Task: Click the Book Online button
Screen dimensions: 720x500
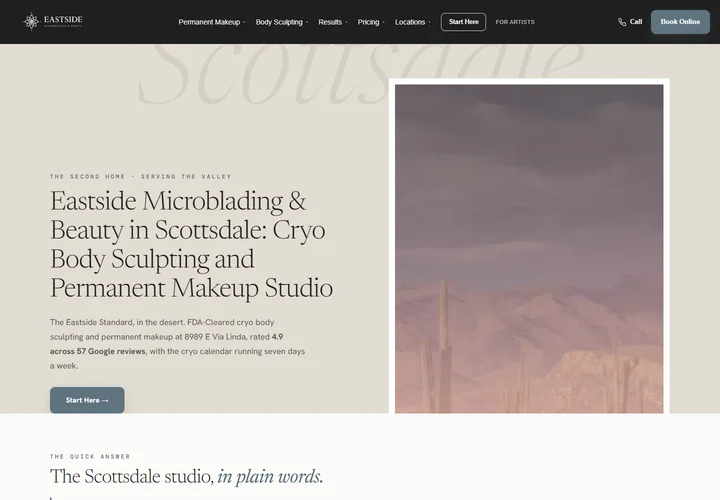Action: [x=680, y=22]
